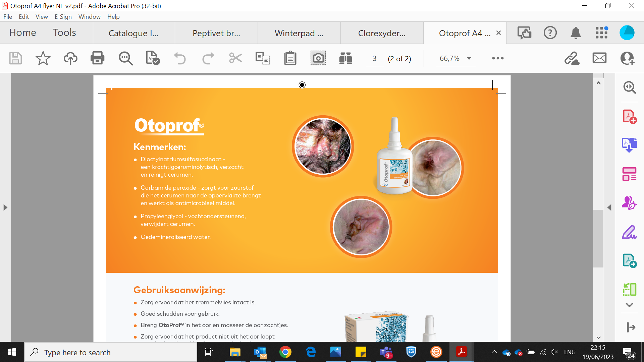Select the Snapshot camera tool

click(x=318, y=58)
